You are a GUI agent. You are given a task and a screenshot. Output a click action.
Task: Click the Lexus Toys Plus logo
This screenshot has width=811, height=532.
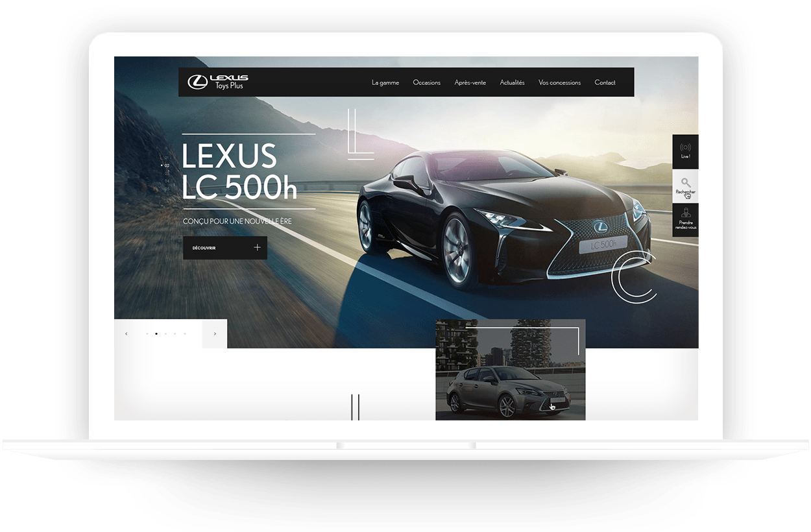click(x=217, y=82)
